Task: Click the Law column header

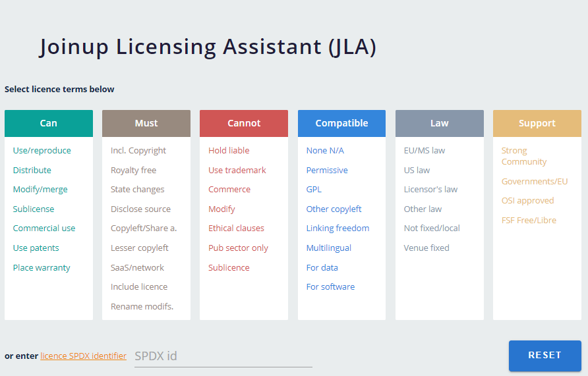Action: point(440,123)
